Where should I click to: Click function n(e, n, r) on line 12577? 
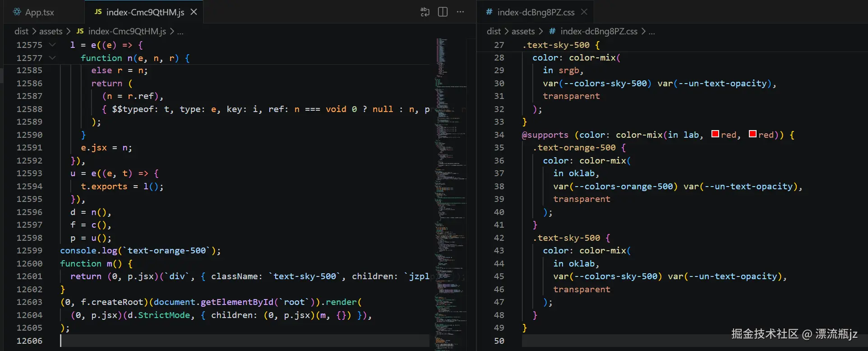(130, 58)
